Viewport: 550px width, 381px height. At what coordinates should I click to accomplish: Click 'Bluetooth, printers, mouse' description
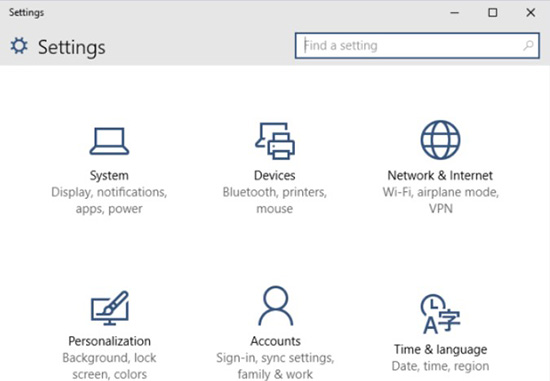point(275,200)
